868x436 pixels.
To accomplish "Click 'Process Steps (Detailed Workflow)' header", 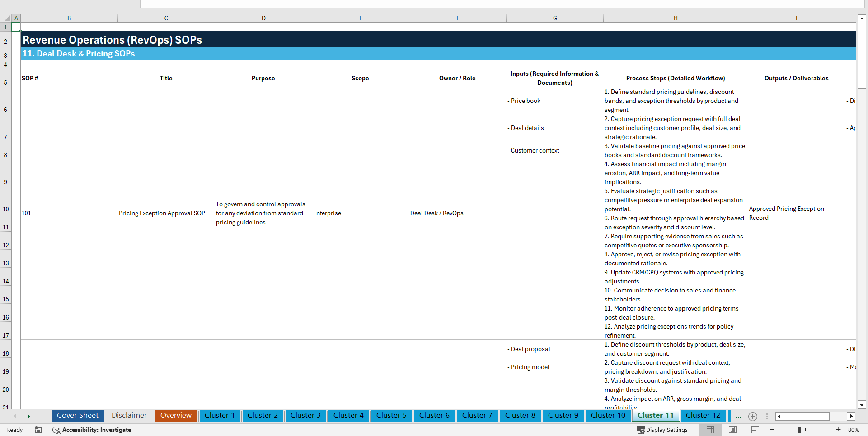I will coord(676,78).
